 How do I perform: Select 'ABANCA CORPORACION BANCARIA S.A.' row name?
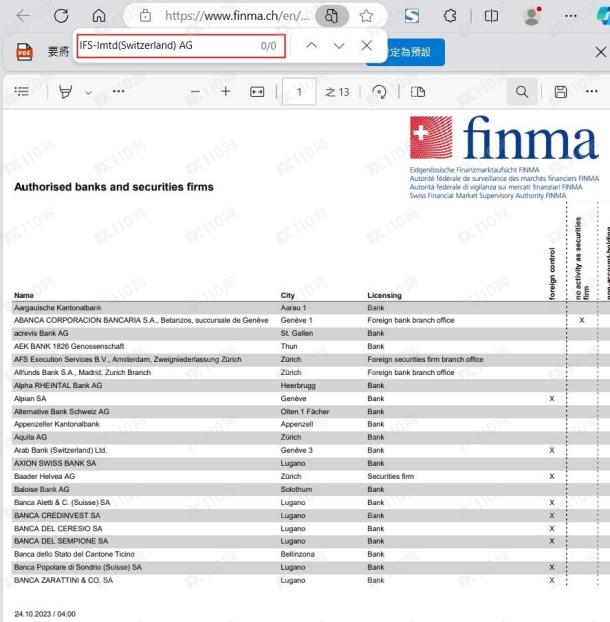pos(141,320)
